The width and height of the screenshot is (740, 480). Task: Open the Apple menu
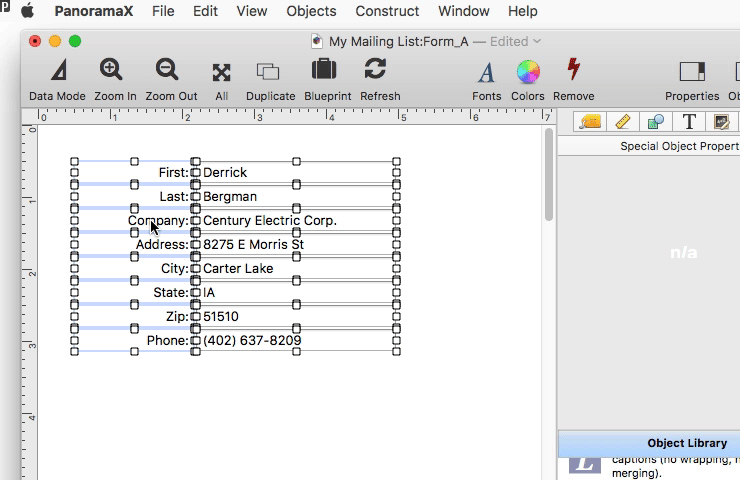28,11
